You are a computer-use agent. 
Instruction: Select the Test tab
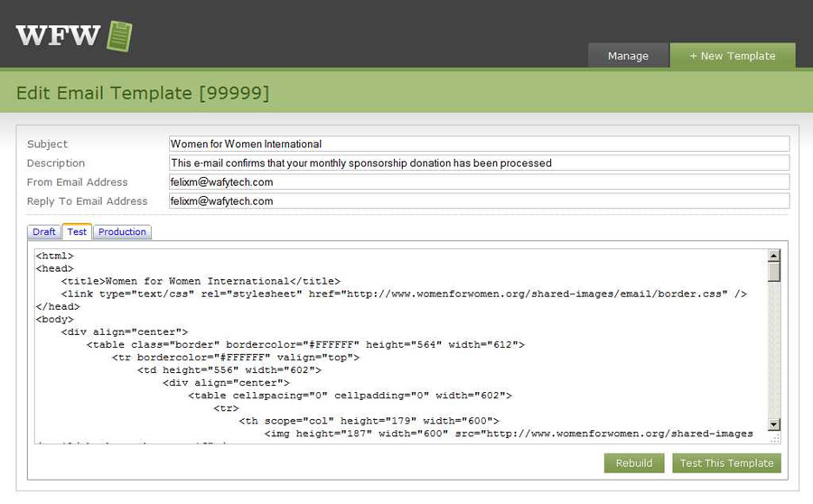coord(77,232)
